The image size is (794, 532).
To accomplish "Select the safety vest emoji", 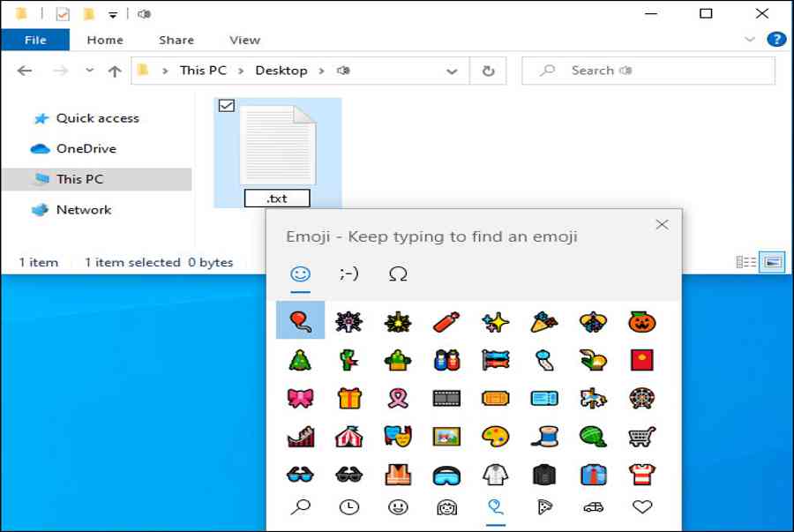I will [x=398, y=475].
